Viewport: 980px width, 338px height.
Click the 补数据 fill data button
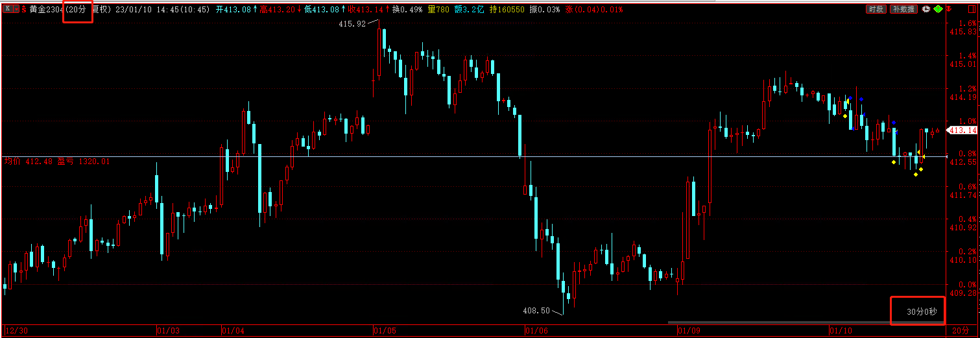[x=903, y=9]
